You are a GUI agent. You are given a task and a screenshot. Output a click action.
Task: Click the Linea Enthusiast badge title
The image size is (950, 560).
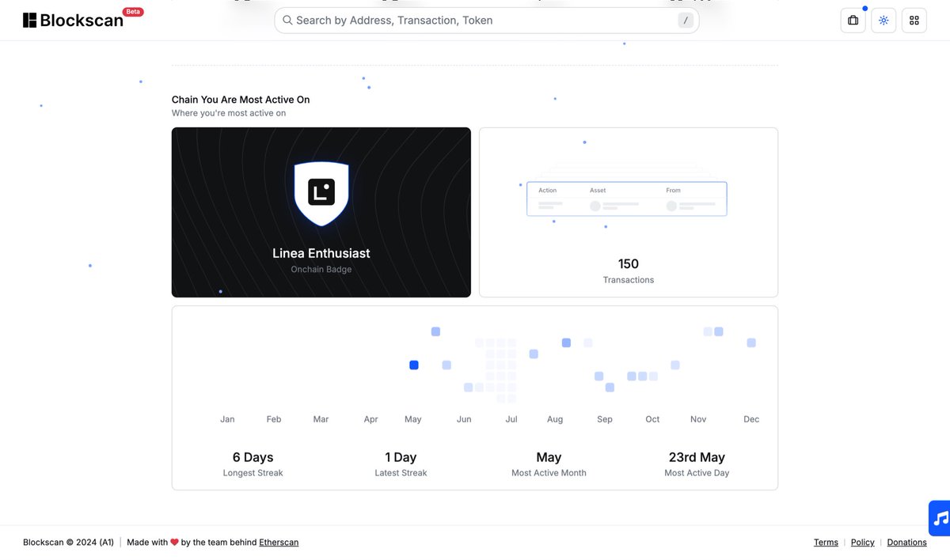[x=321, y=253]
